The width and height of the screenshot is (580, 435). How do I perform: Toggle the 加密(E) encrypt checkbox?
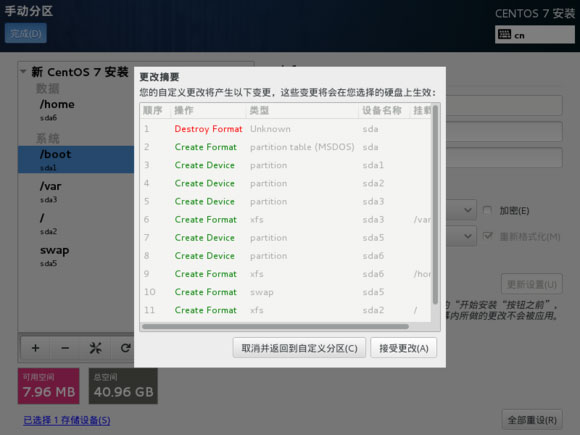[487, 210]
